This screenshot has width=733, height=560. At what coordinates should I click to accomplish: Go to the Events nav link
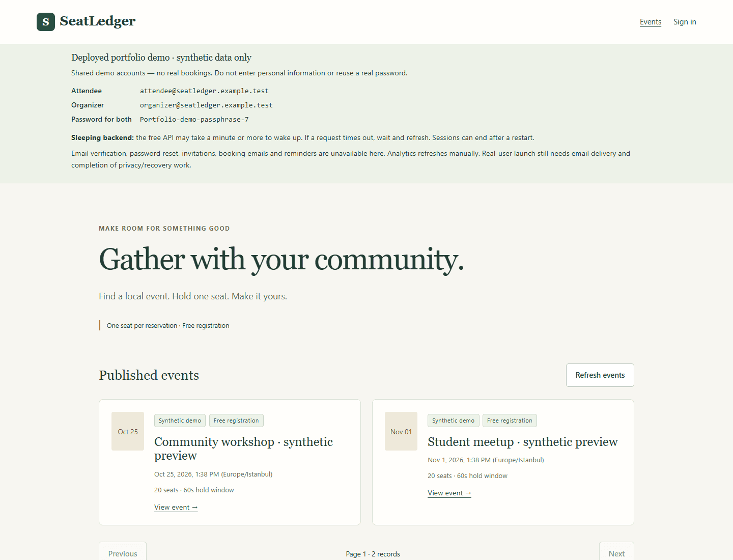click(651, 22)
